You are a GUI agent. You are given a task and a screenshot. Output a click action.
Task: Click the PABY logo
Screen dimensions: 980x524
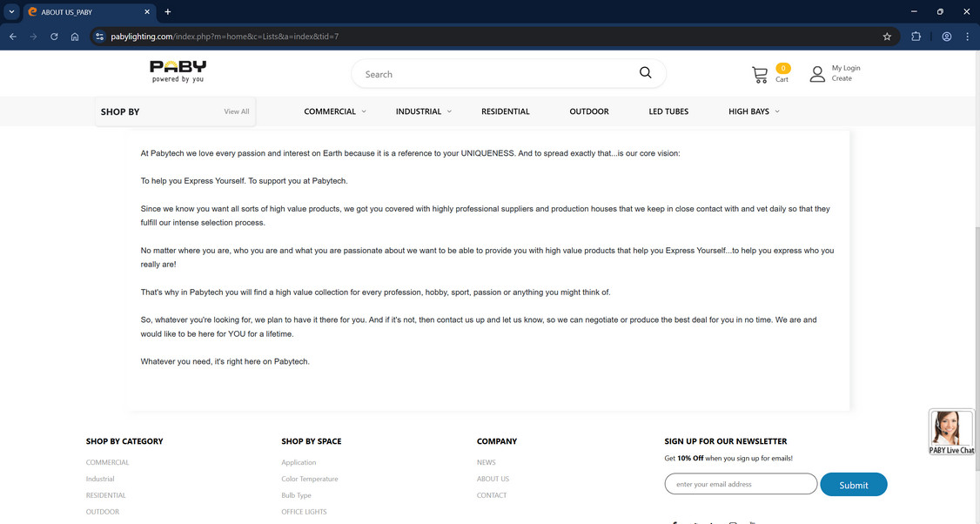(178, 71)
